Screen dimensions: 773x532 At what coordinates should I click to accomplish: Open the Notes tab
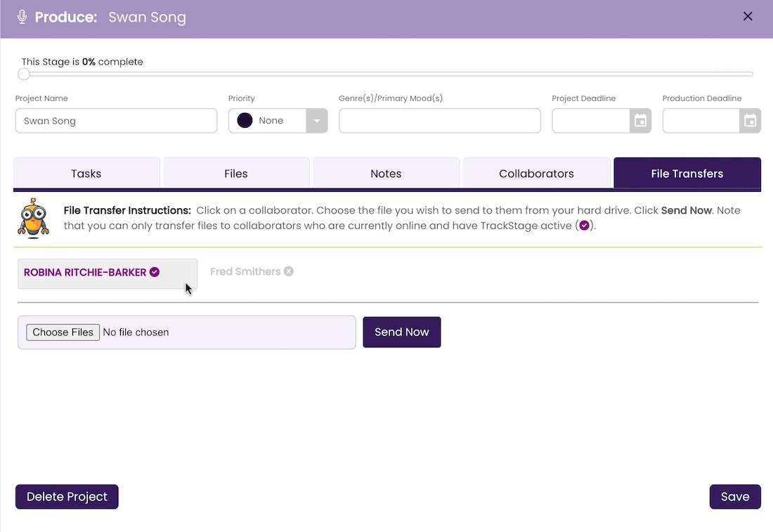pyautogui.click(x=386, y=173)
